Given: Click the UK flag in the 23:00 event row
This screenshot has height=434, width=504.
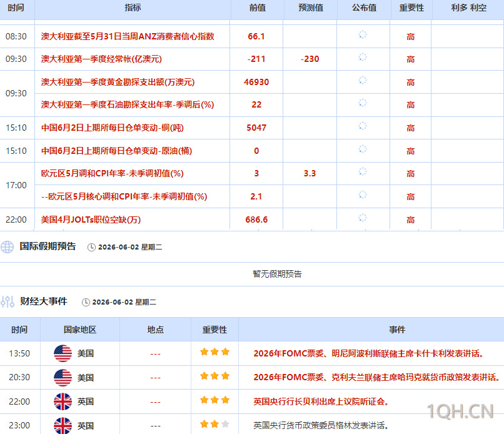Looking at the screenshot, I should point(63,425).
